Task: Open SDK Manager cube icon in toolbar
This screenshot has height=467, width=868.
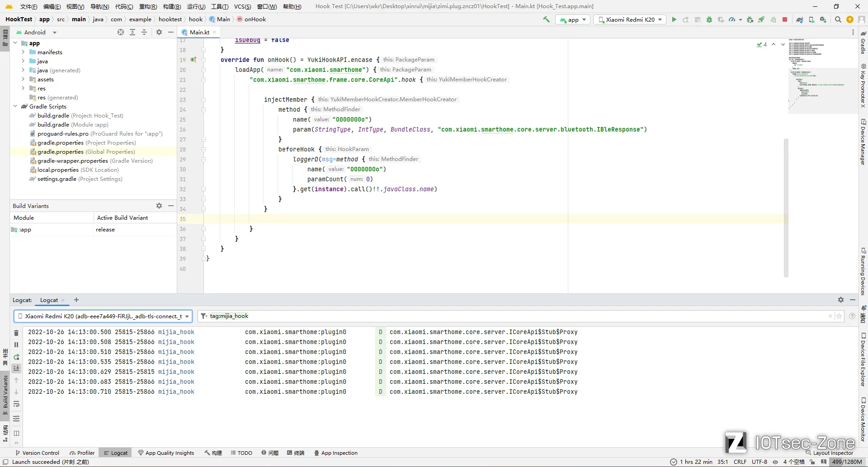Action: (823, 19)
